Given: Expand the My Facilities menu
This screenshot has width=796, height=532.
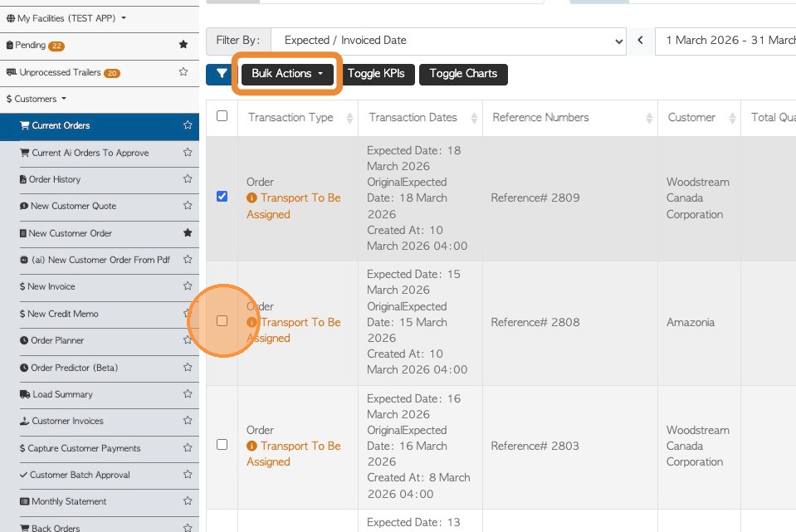Looking at the screenshot, I should 66,17.
